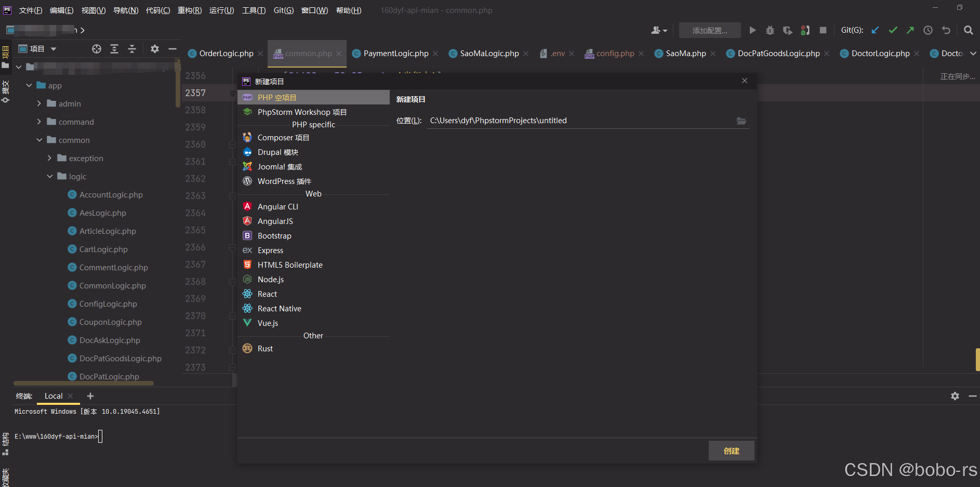Click the 位置 path input field
The width and height of the screenshot is (980, 487).
tap(581, 121)
